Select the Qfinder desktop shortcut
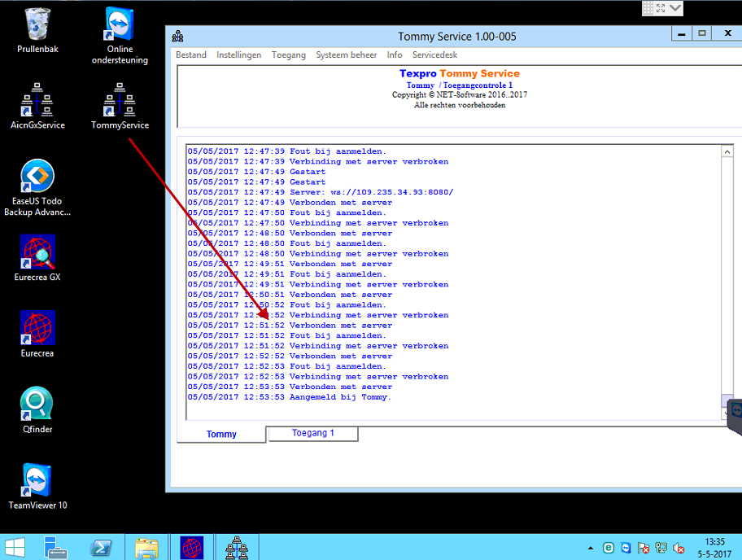Viewport: 742px width, 560px height. (x=37, y=410)
